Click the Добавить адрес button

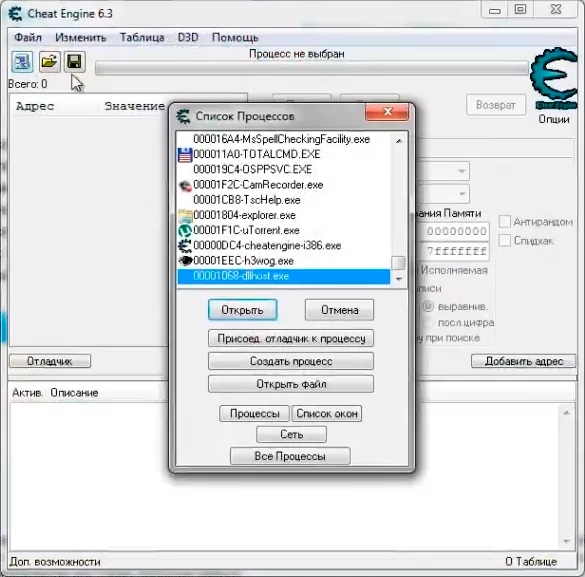(523, 361)
